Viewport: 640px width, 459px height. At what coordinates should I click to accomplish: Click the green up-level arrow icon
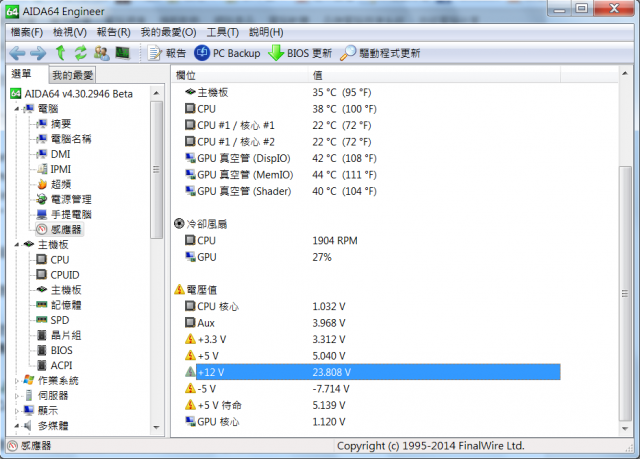(60, 53)
